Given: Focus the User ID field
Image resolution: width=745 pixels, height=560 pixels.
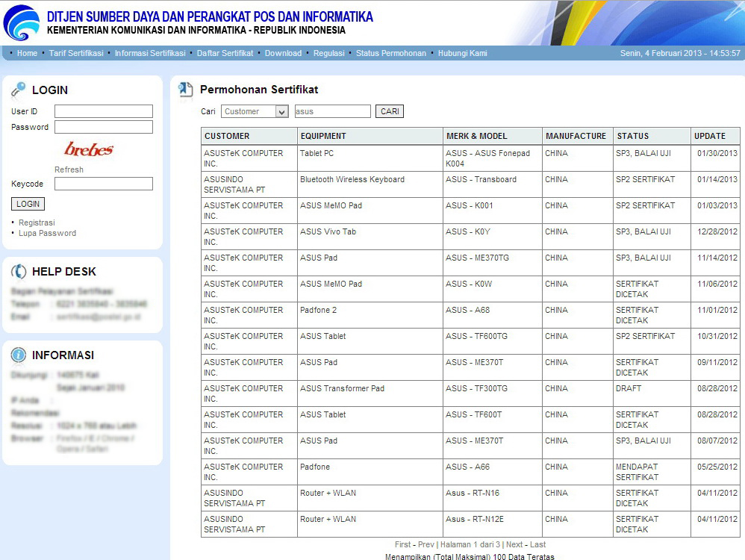Looking at the screenshot, I should coord(104,111).
